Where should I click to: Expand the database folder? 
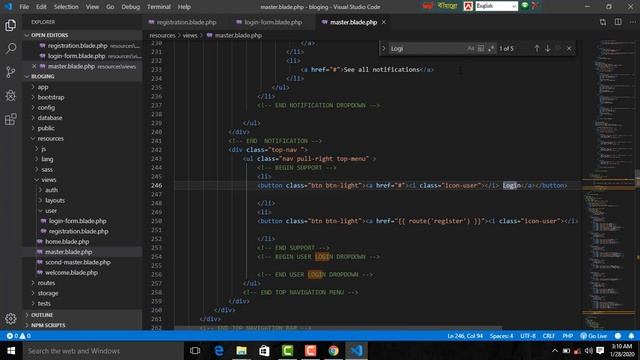click(x=82, y=118)
